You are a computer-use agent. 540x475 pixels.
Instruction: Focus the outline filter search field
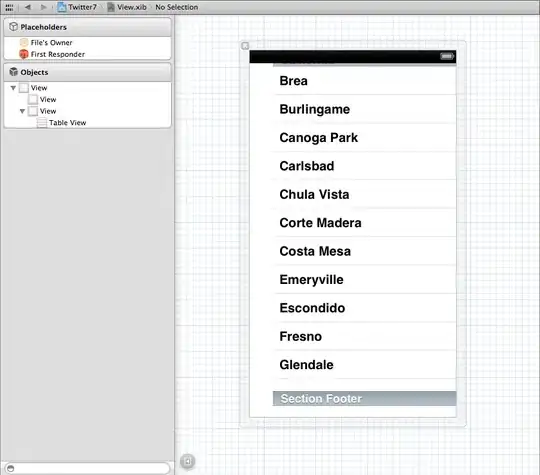(x=87, y=468)
